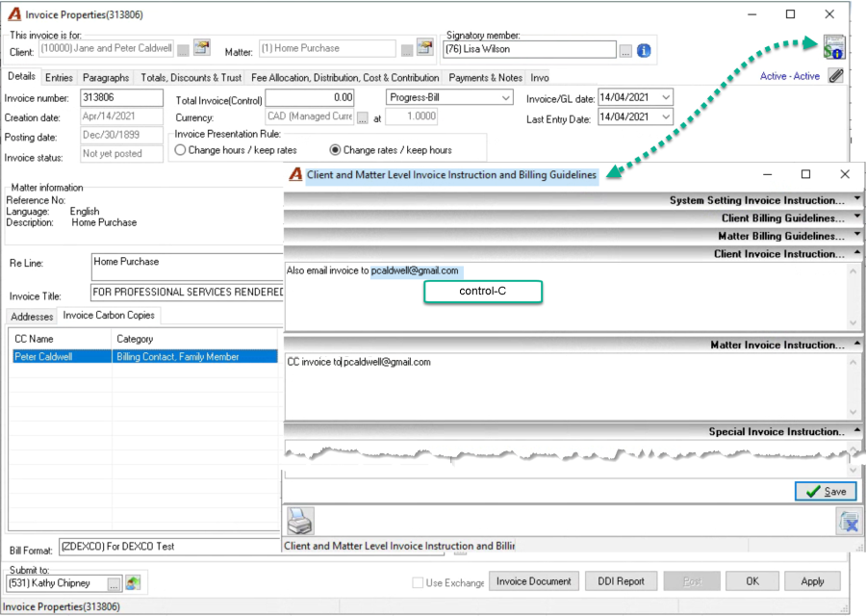
Task: Collapse Client Invoice Instruction section
Action: coord(856,252)
